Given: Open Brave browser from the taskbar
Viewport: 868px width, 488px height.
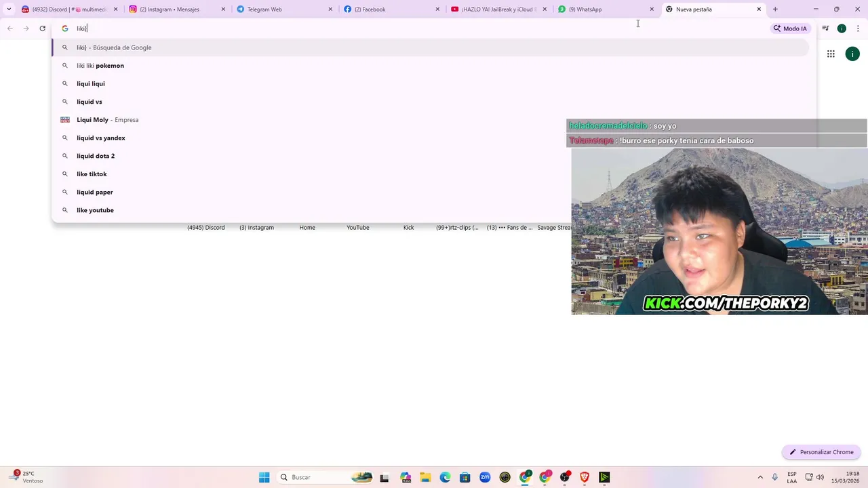Looking at the screenshot, I should pos(585,477).
